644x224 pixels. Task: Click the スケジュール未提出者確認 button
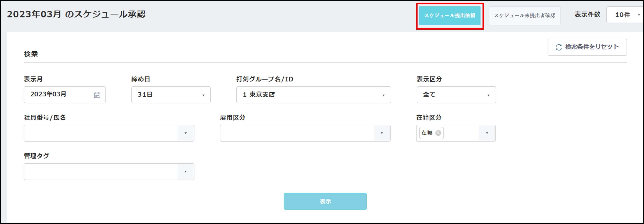click(524, 16)
